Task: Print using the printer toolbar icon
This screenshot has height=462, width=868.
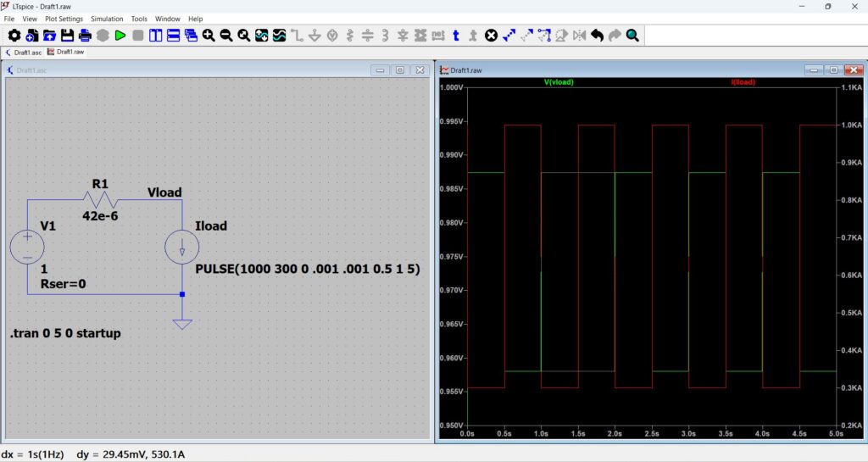Action: (x=86, y=36)
